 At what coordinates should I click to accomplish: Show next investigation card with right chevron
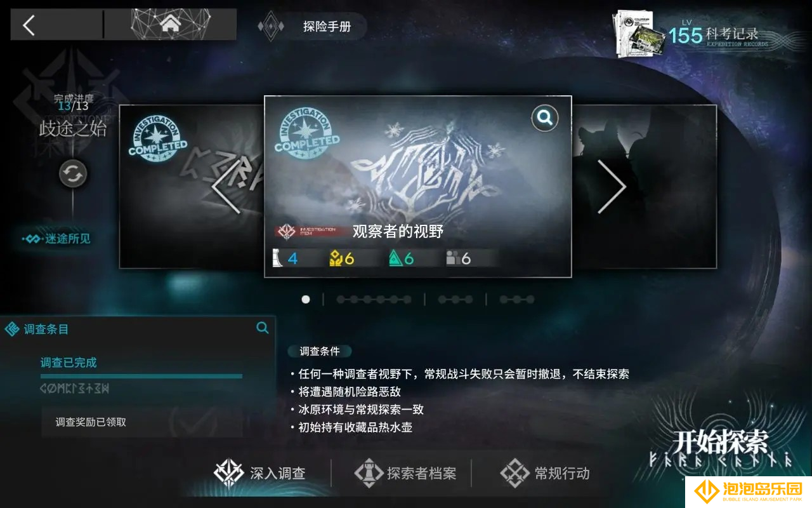(x=612, y=187)
